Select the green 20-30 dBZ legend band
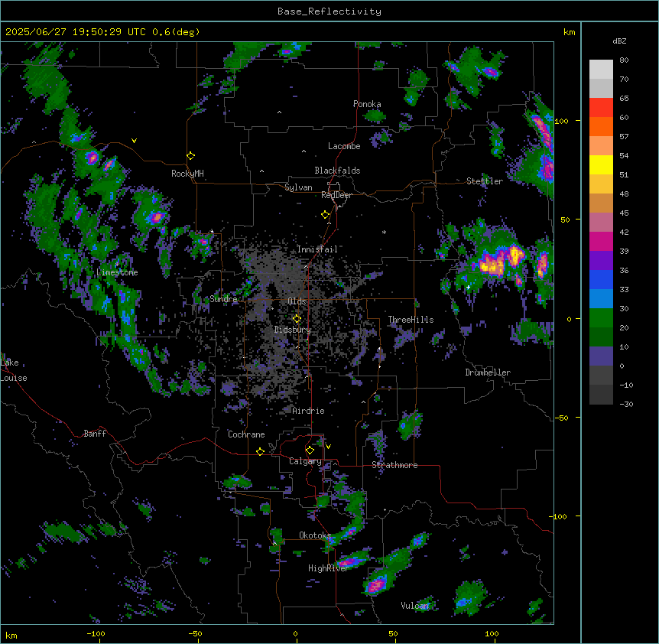The image size is (659, 644). [601, 318]
